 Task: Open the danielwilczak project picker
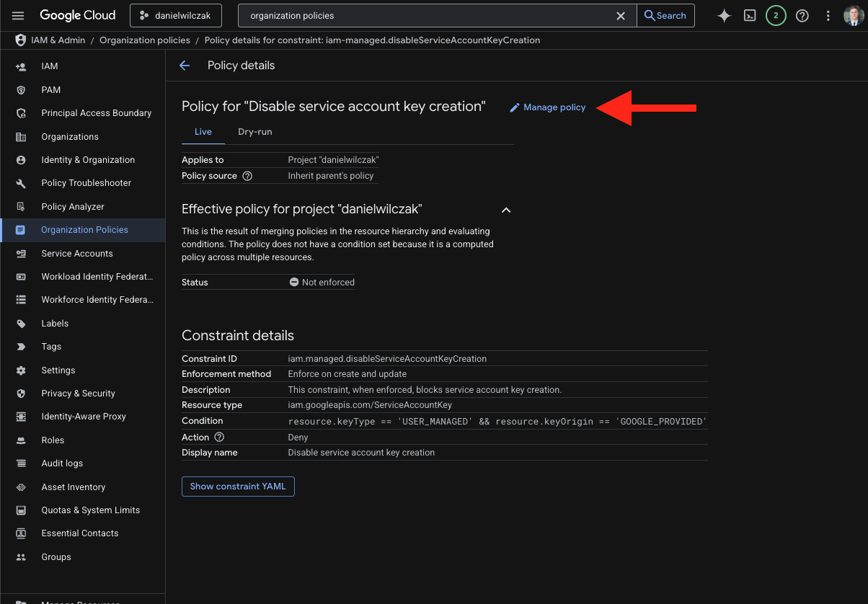tap(176, 15)
